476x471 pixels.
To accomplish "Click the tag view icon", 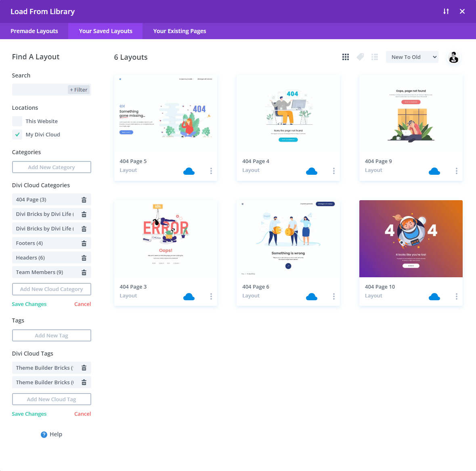I will pos(360,57).
